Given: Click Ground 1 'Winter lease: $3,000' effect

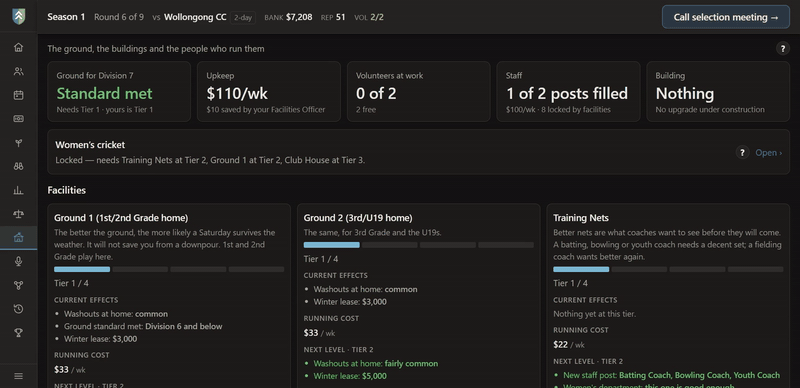Looking at the screenshot, I should point(101,338).
